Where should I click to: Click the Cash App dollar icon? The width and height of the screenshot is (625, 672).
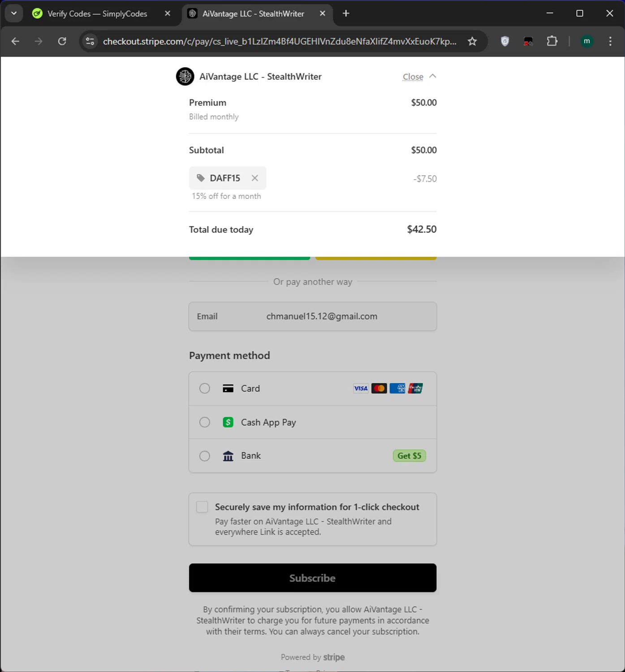coord(228,422)
